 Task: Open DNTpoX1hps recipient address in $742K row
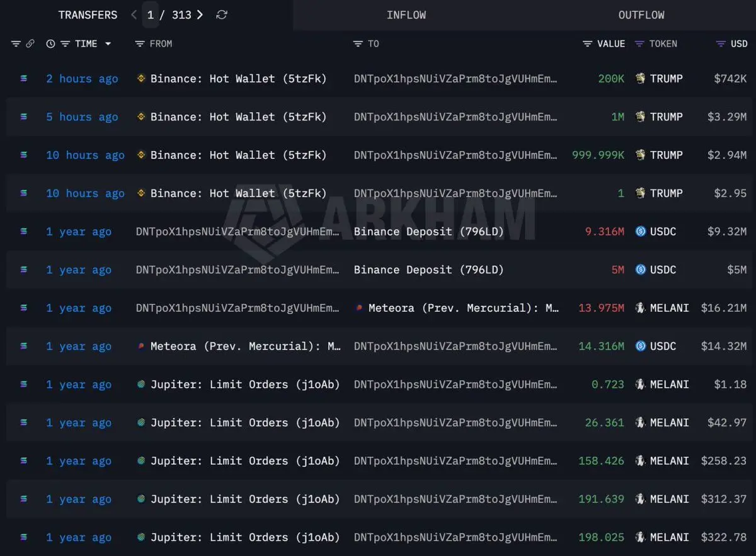(456, 79)
